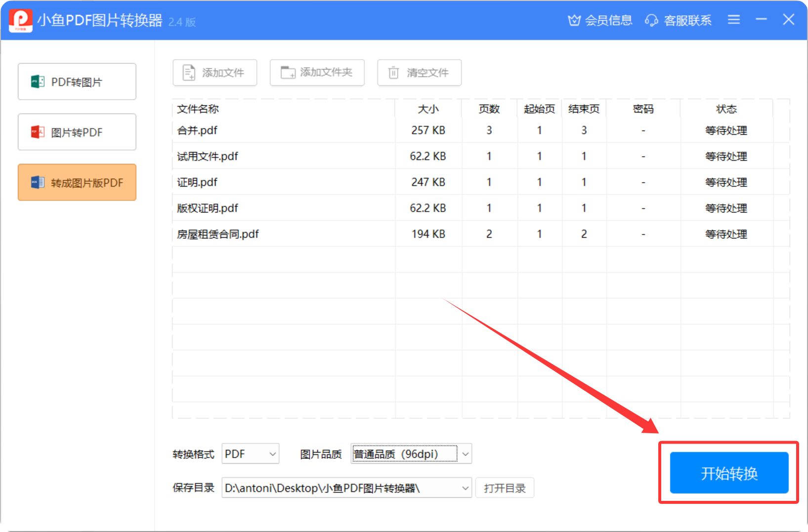
Task: Select the 证明.pdf file row
Action: 196,182
